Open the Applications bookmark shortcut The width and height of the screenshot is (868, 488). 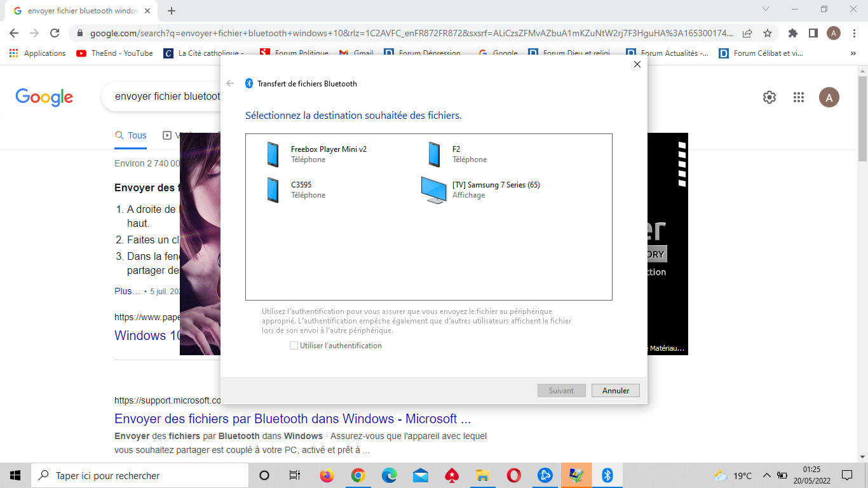point(37,53)
